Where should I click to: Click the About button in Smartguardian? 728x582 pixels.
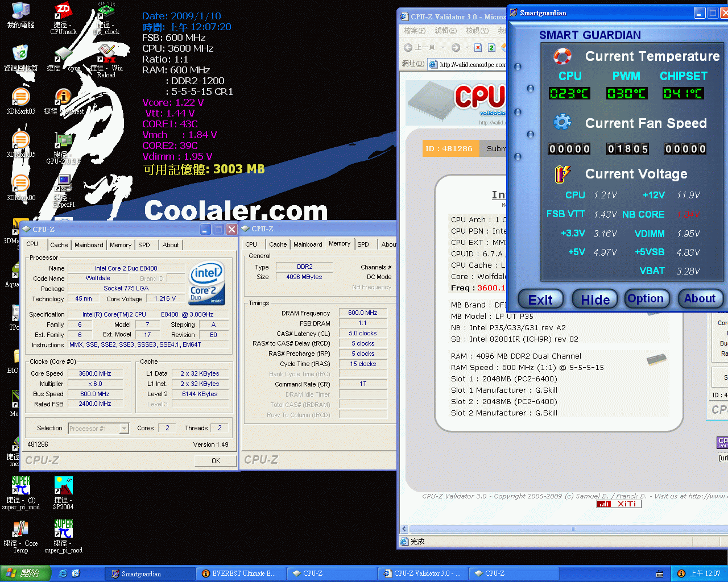point(700,298)
